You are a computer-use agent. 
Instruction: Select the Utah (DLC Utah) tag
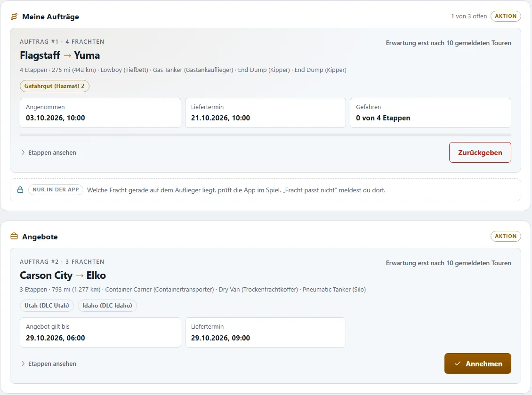47,306
